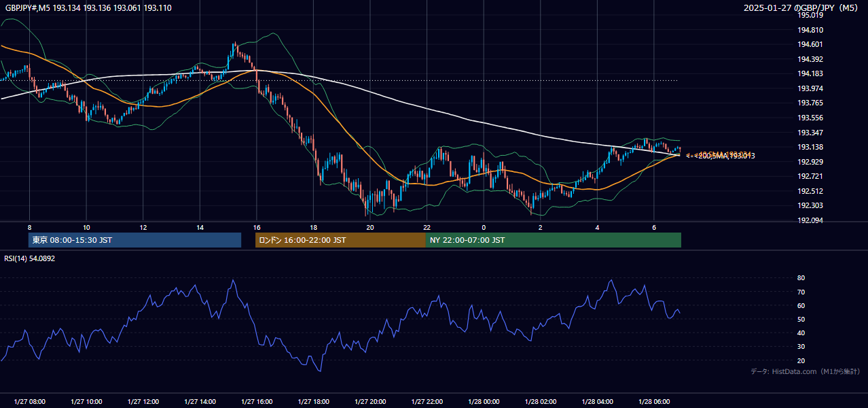Click the 192.303 price axis label
Screen dimensions: 868x408
click(809, 205)
